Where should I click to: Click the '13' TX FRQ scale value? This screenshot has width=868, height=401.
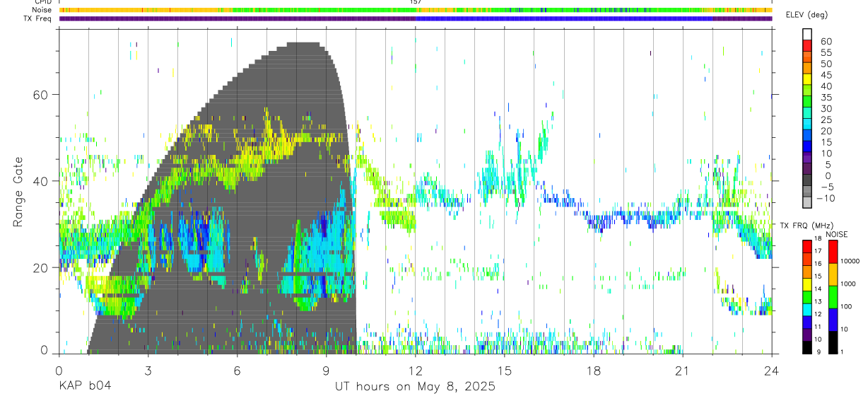(818, 301)
